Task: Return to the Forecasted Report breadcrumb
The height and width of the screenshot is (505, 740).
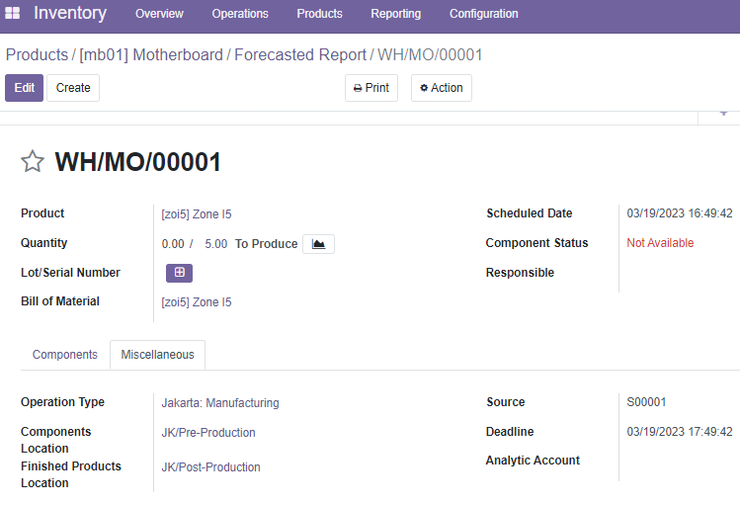Action: click(x=300, y=55)
